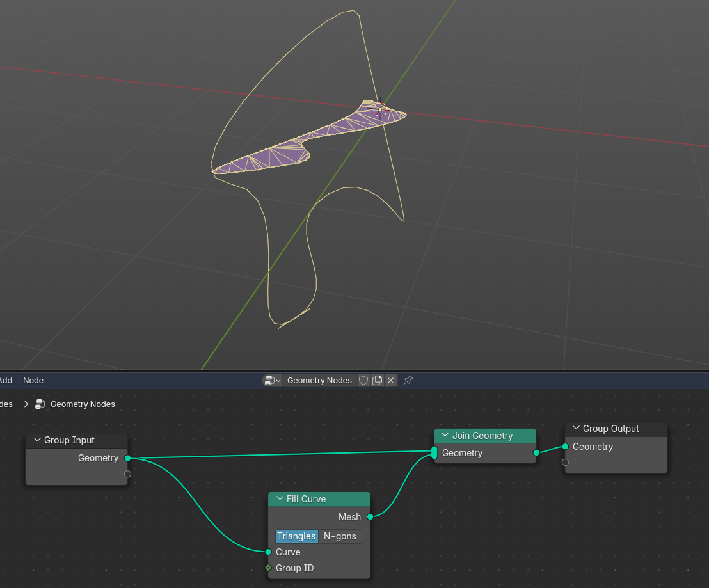Click the Group ID diamond socket
The width and height of the screenshot is (709, 588).
point(268,568)
